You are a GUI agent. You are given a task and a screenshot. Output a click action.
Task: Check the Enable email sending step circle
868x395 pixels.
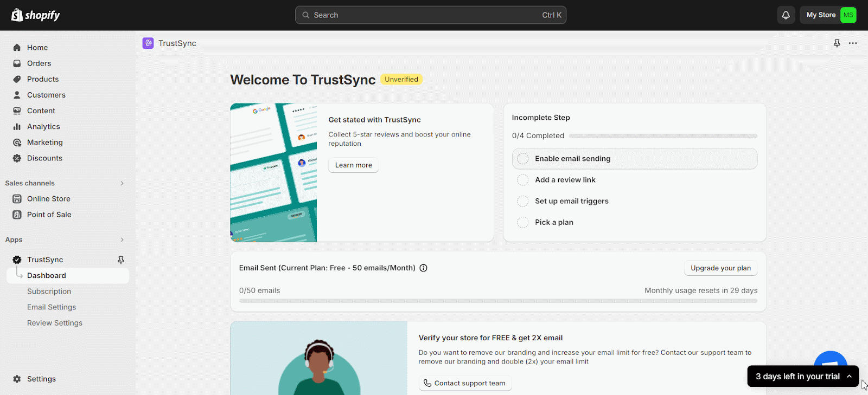pos(522,159)
